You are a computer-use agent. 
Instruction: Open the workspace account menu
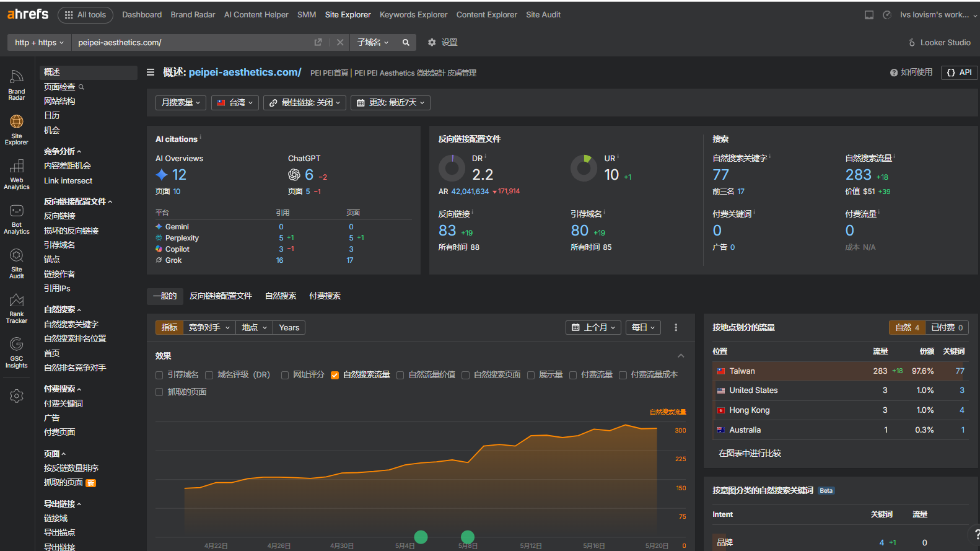click(x=938, y=15)
